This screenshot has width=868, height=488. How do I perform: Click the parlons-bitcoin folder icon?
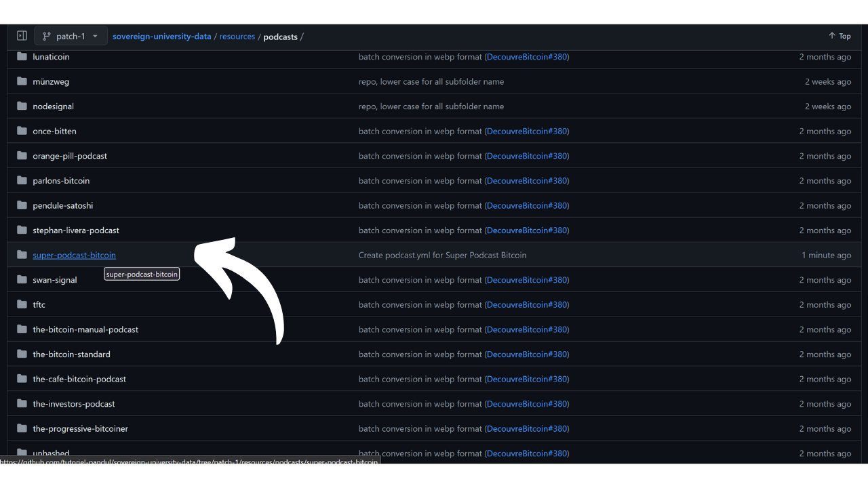[x=22, y=180]
